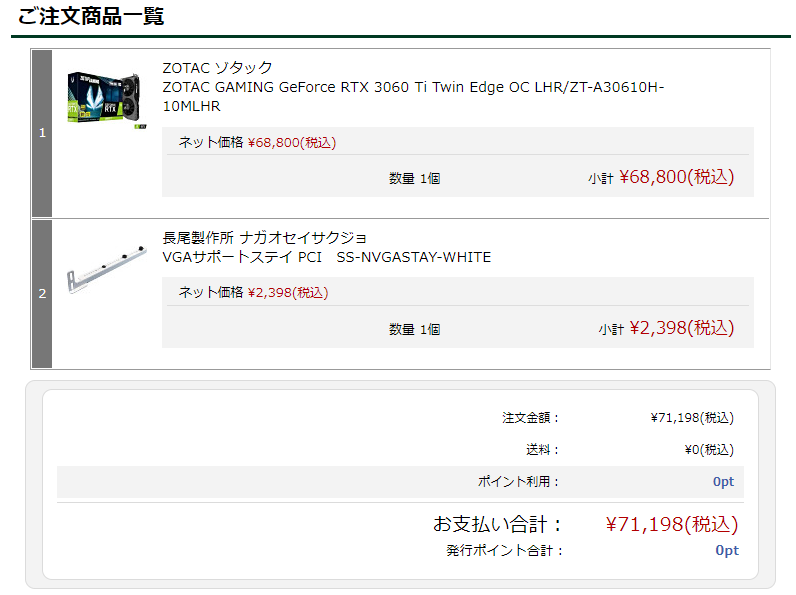
Task: Click the ZOTAC ゾタック brand name
Action: click(217, 68)
